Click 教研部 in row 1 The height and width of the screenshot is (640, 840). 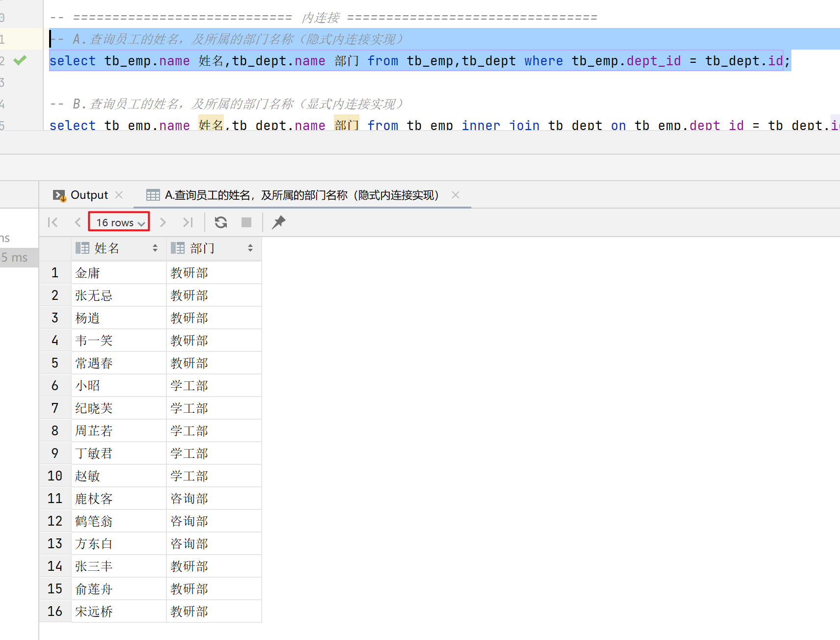pos(214,273)
